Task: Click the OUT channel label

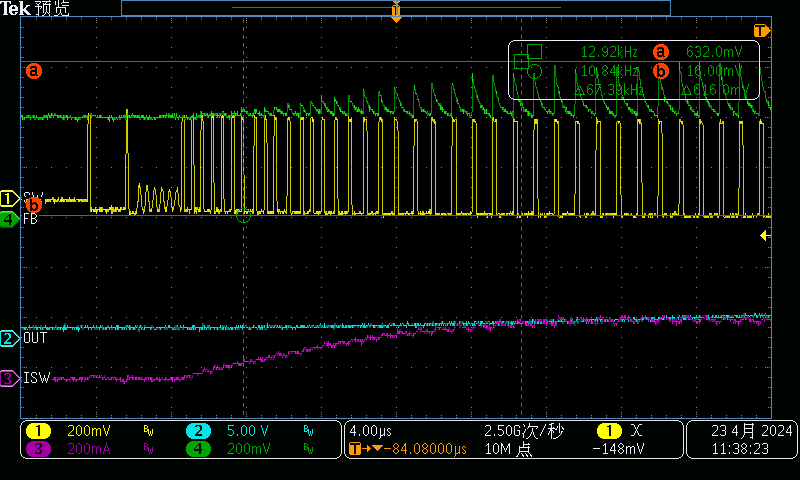Action: pyautogui.click(x=35, y=338)
